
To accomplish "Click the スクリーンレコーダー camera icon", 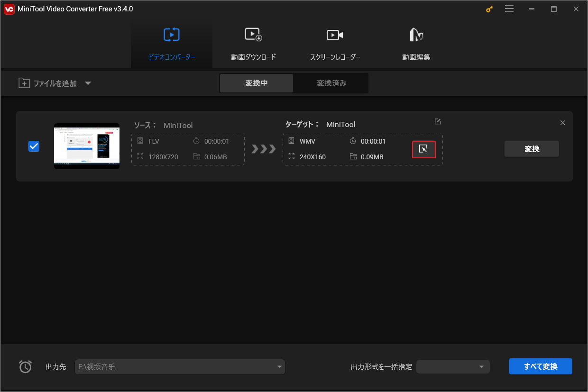I will pos(335,35).
